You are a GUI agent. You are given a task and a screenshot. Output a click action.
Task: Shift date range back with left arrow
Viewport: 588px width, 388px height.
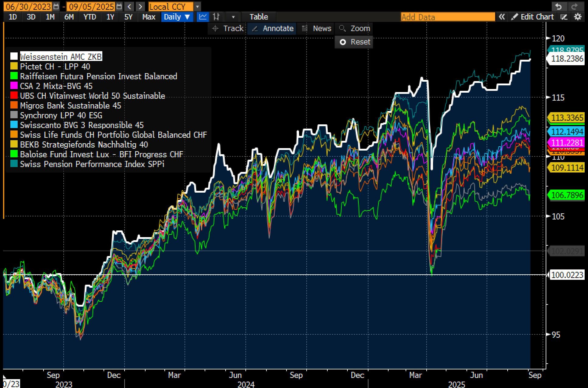pos(130,6)
